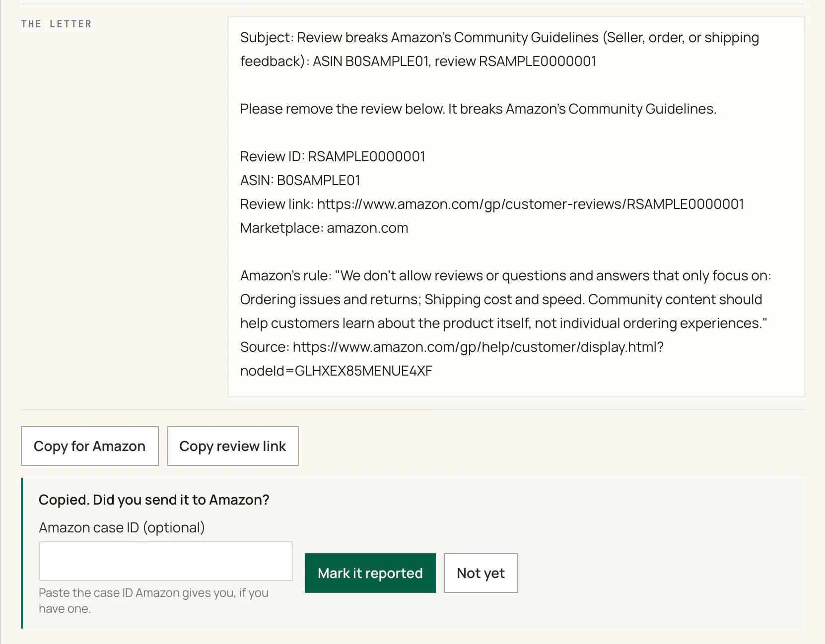Mark it reported
Screen dimensions: 826x644
[370, 573]
